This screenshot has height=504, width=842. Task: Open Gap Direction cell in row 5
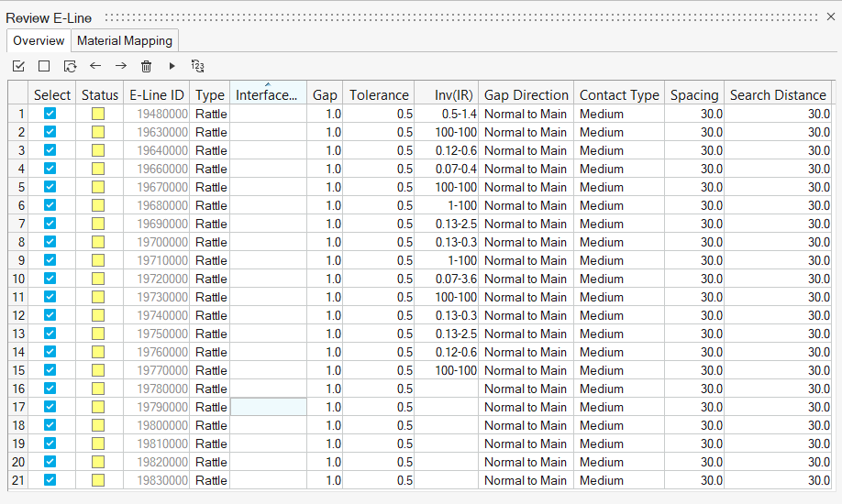pos(526,187)
